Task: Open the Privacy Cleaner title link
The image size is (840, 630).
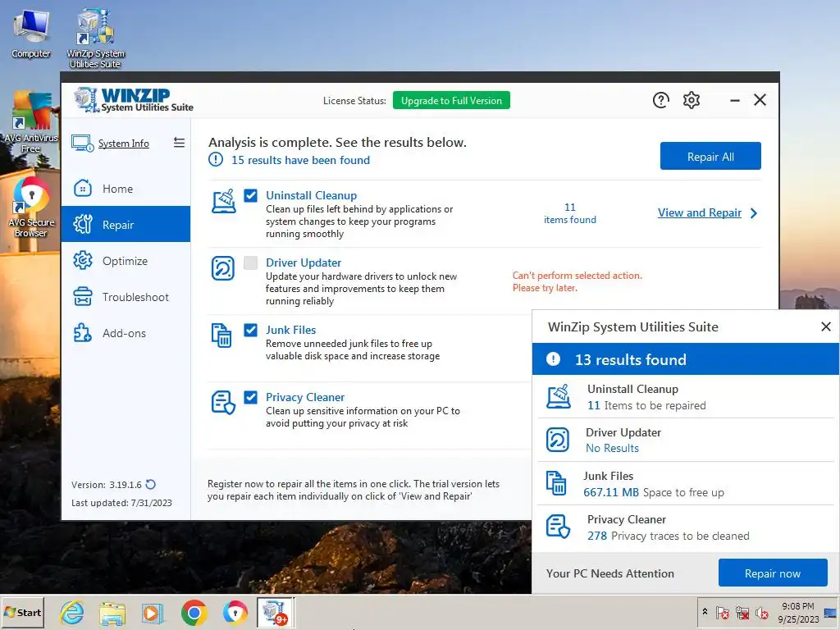Action: coord(305,397)
